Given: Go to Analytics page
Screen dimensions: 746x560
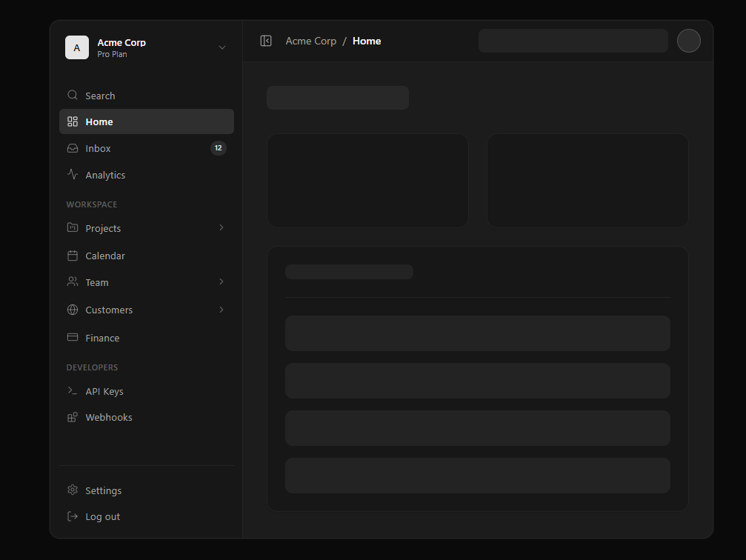Looking at the screenshot, I should pyautogui.click(x=147, y=175).
